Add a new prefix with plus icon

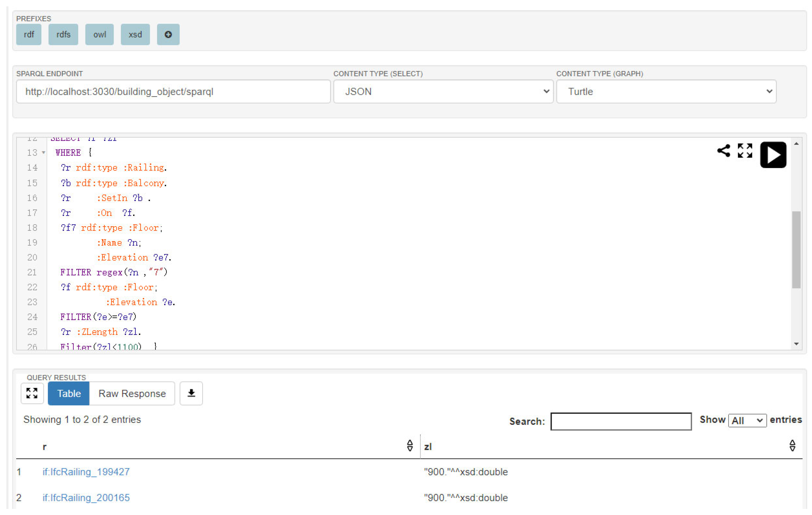[x=168, y=34]
